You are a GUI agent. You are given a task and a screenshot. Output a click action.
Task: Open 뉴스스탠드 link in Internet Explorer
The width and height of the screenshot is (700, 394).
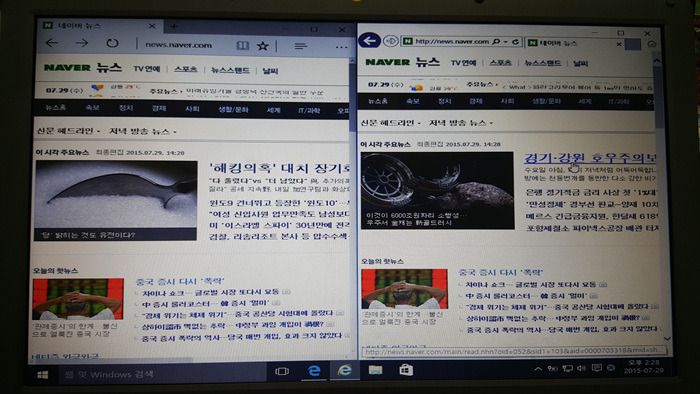pos(543,63)
